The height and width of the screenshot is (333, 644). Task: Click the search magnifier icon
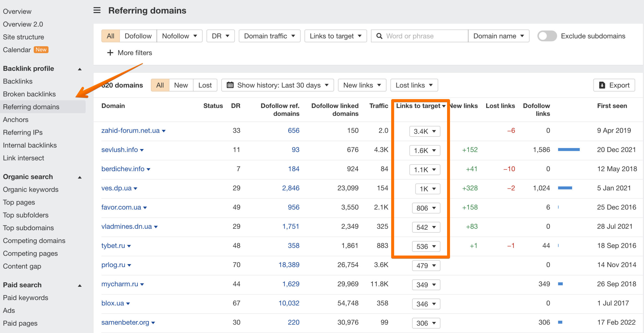[379, 36]
